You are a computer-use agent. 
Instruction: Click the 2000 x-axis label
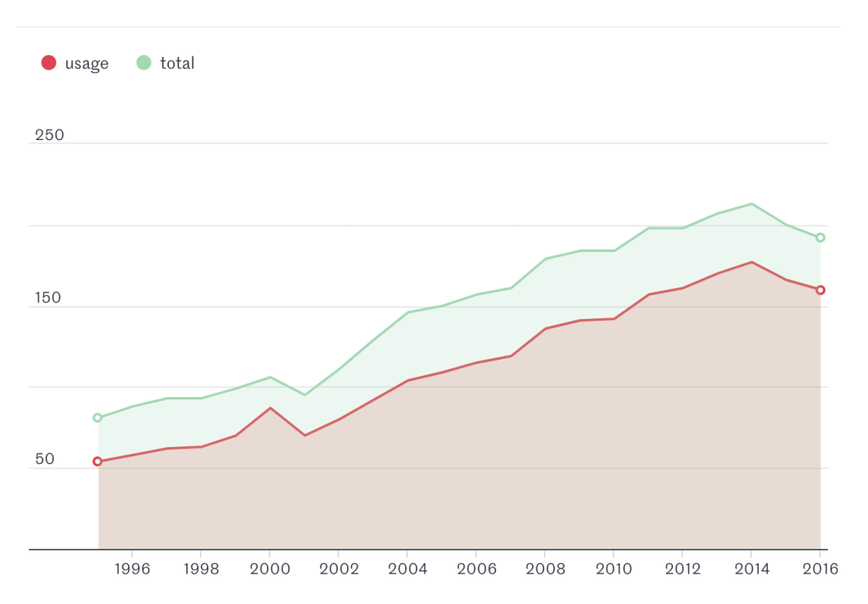coord(270,569)
